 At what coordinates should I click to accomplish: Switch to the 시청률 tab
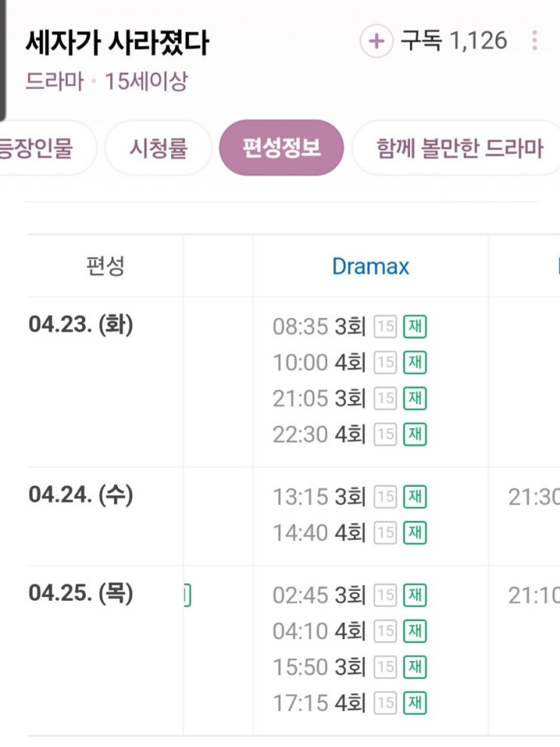pyautogui.click(x=158, y=148)
